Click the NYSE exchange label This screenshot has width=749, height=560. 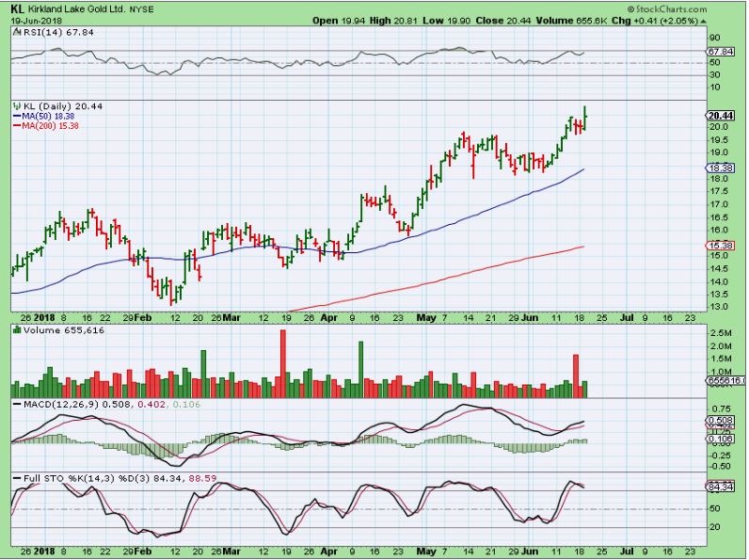point(142,9)
